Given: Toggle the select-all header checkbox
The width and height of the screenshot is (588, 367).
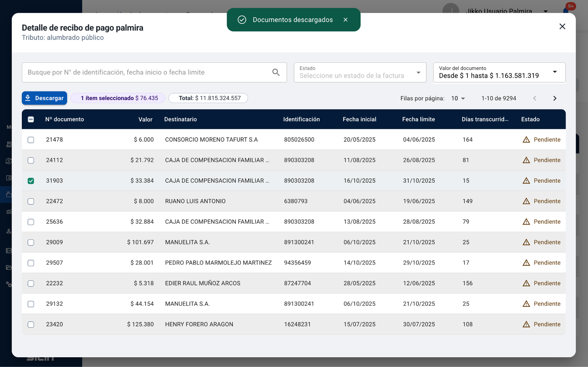Looking at the screenshot, I should tap(31, 119).
